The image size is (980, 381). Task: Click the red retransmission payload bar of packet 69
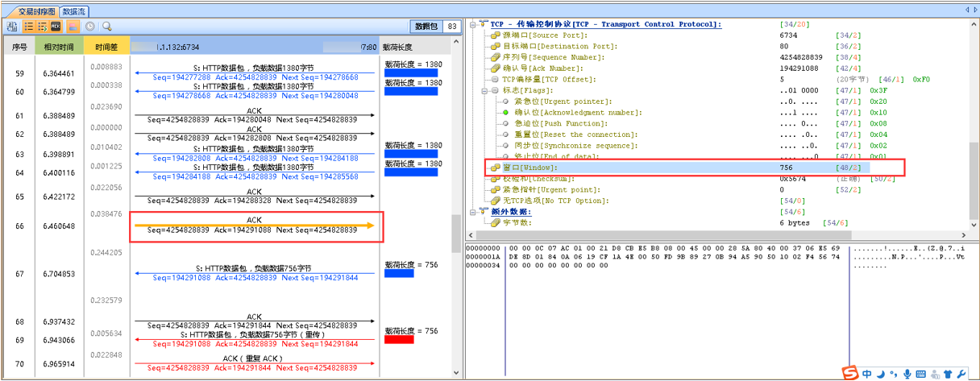(x=399, y=340)
